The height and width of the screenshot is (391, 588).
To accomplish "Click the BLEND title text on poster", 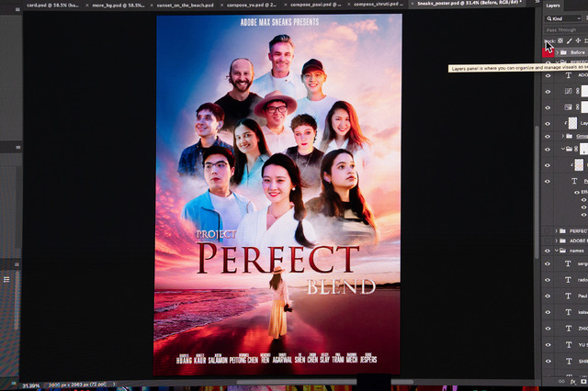I will (341, 287).
